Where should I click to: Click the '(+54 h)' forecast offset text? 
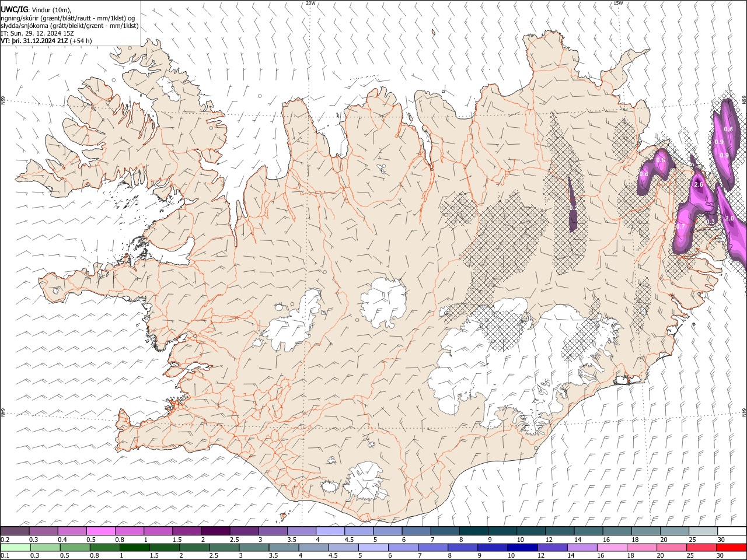[81, 41]
